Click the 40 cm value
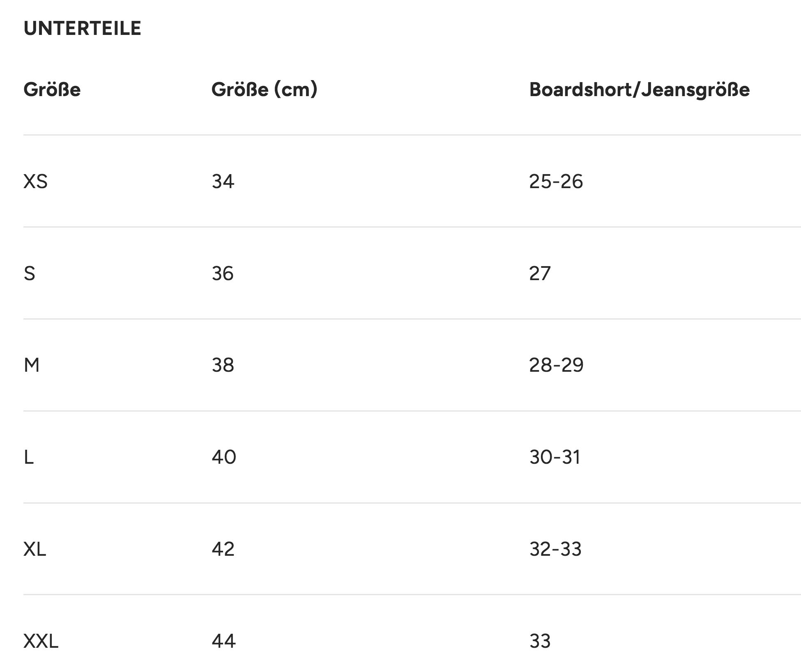801x672 pixels. click(x=224, y=457)
